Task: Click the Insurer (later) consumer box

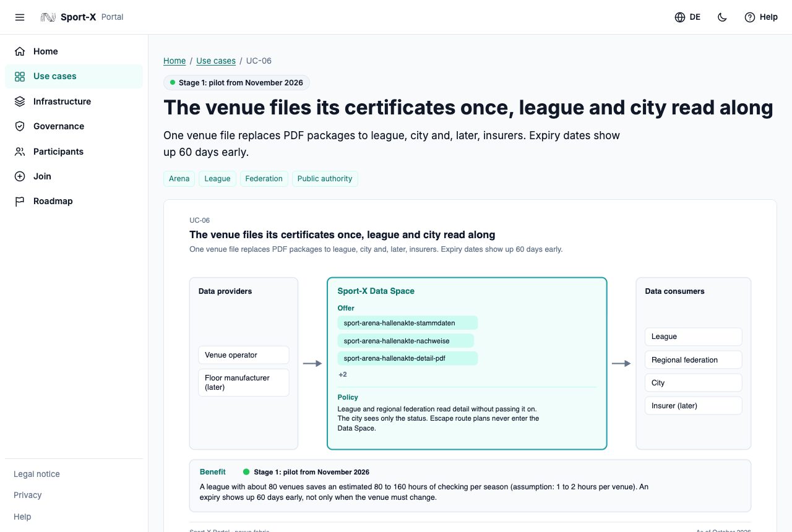Action: point(693,406)
